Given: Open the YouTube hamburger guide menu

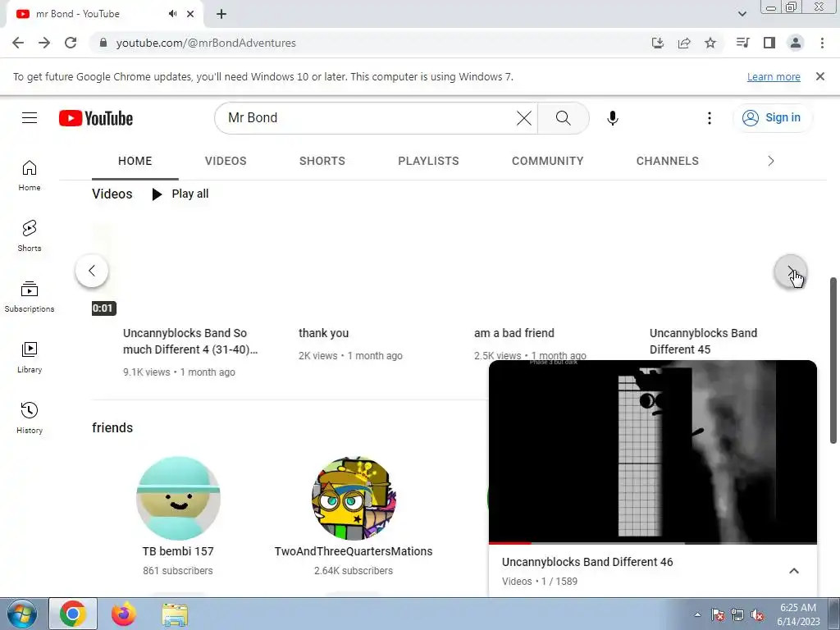Looking at the screenshot, I should pyautogui.click(x=30, y=118).
